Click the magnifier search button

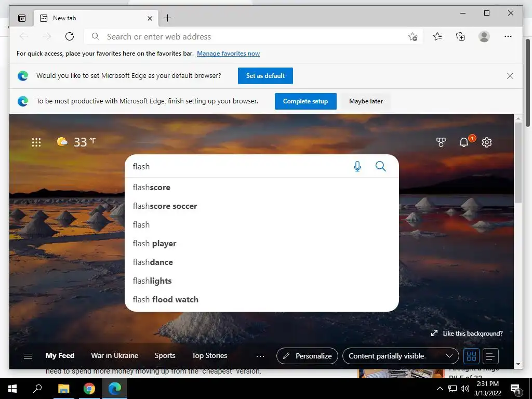(381, 166)
